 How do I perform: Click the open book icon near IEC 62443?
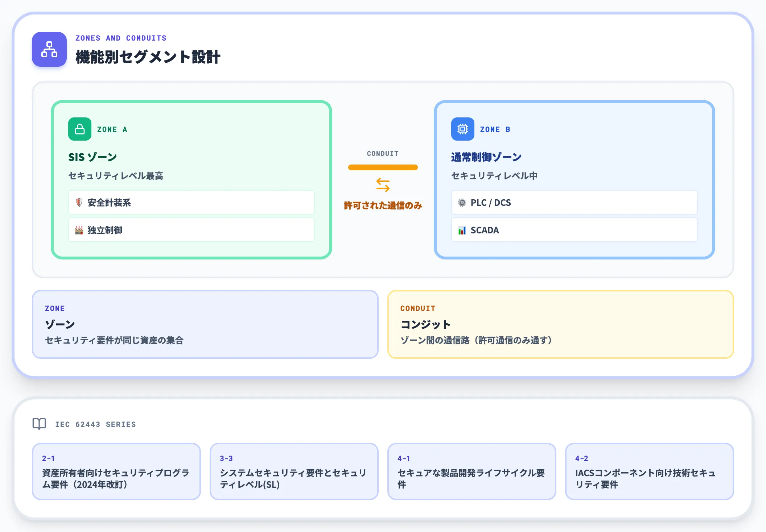[x=39, y=424]
